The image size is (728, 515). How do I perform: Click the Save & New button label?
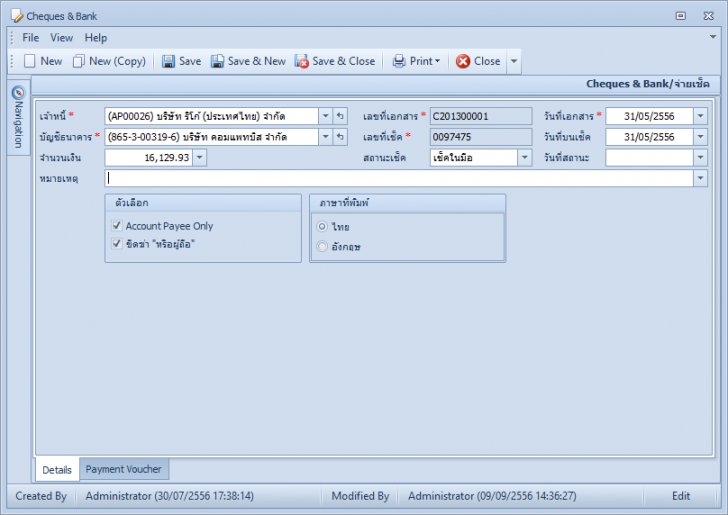[x=257, y=61]
